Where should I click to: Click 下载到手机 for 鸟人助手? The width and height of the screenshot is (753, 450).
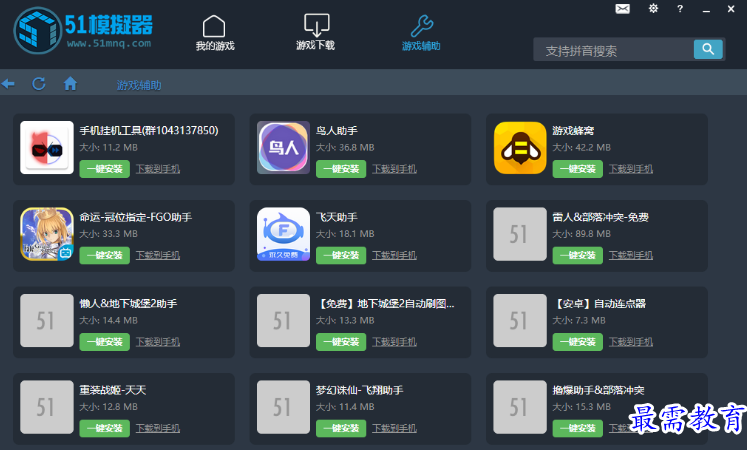pos(394,169)
